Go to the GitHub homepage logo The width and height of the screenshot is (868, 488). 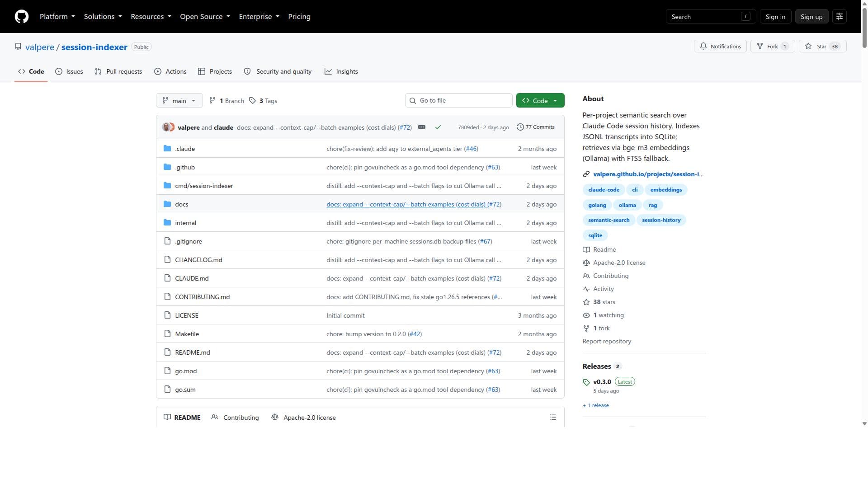coord(22,16)
